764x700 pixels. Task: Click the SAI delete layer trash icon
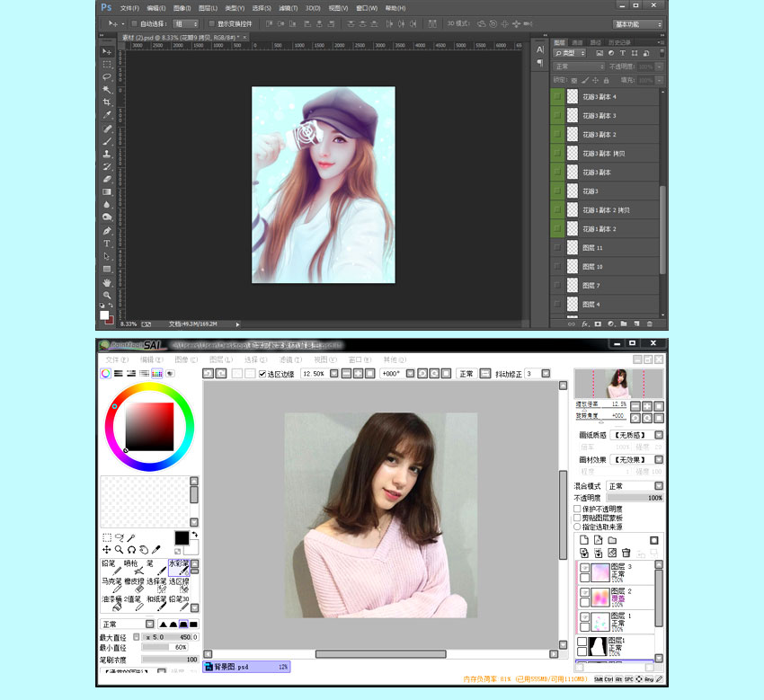point(626,553)
